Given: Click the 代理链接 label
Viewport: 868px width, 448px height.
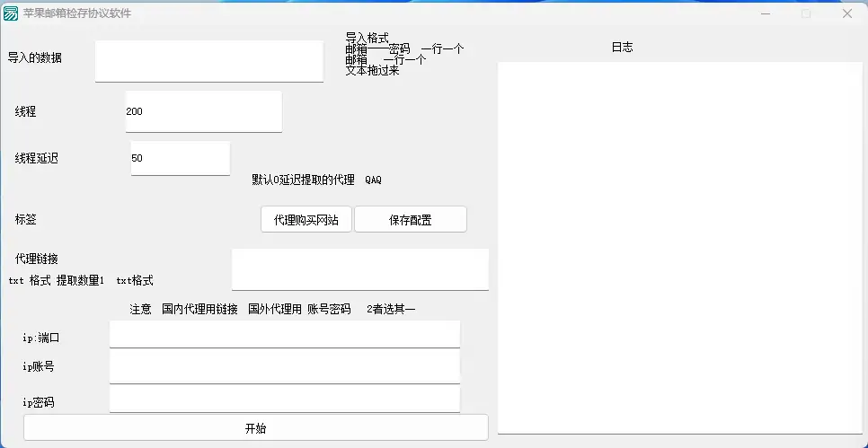Looking at the screenshot, I should click(x=37, y=259).
